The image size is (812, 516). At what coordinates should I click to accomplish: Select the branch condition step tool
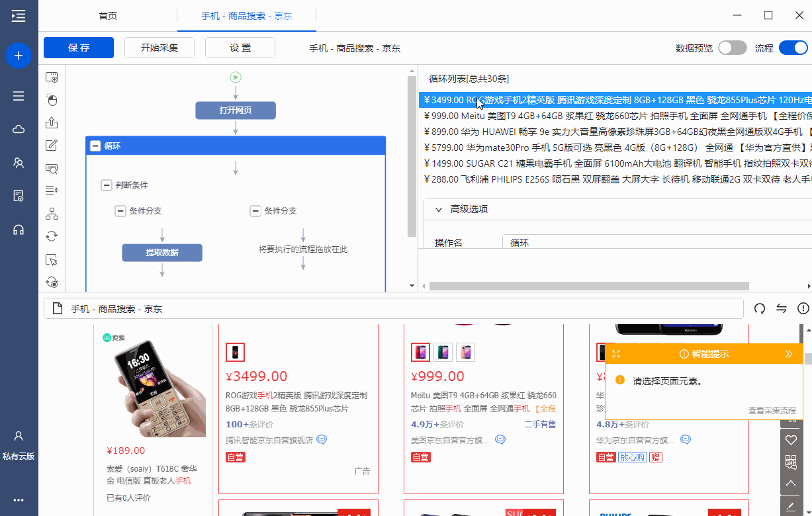click(52, 214)
